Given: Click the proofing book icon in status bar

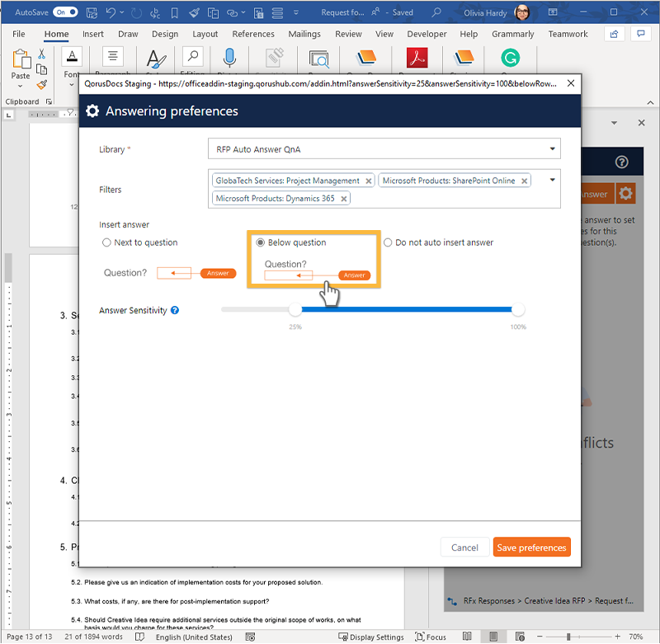Looking at the screenshot, I should (139, 637).
